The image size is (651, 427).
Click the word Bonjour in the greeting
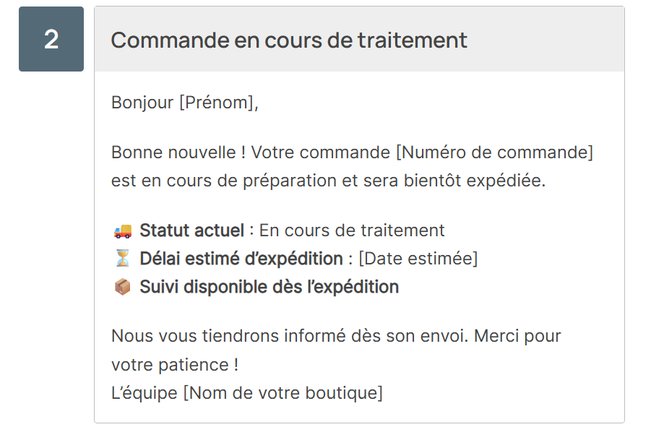pos(143,101)
